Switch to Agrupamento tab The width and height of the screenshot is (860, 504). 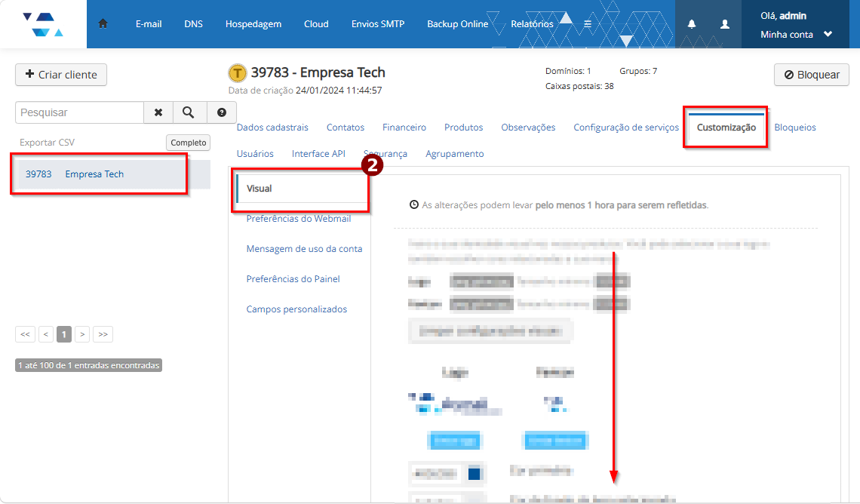click(455, 154)
